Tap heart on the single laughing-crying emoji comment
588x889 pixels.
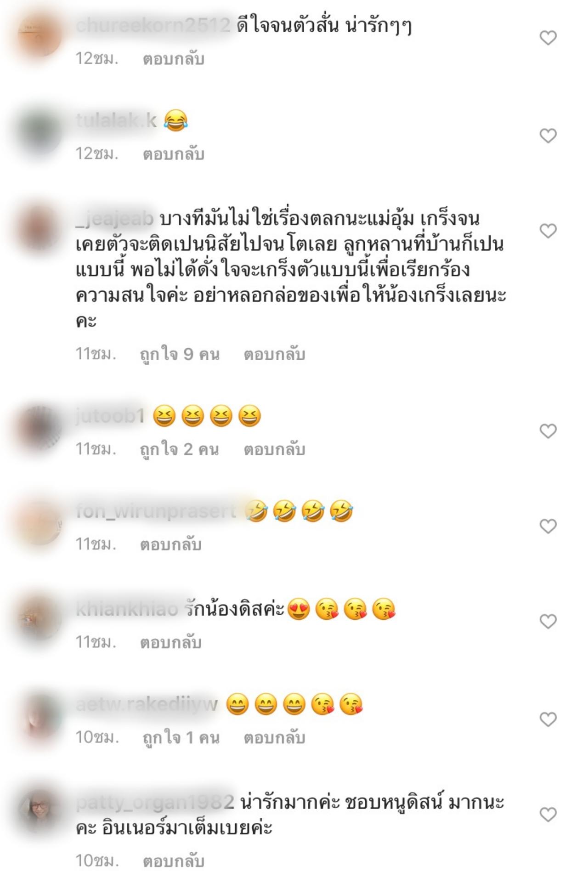tap(548, 136)
